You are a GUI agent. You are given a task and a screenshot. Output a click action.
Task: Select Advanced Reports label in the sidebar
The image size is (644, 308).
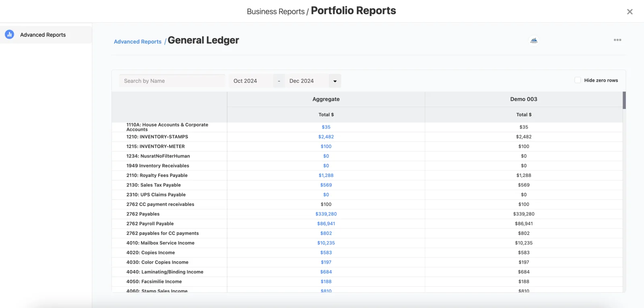coord(43,35)
